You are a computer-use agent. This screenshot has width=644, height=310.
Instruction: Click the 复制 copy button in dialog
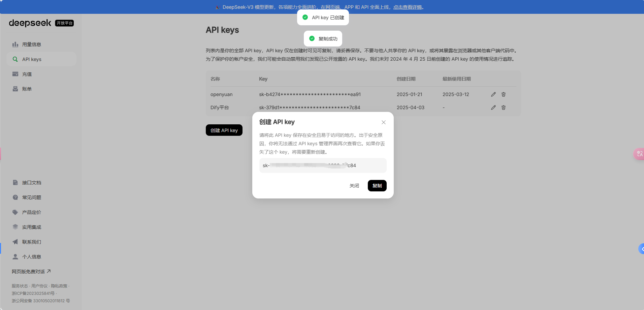377,186
